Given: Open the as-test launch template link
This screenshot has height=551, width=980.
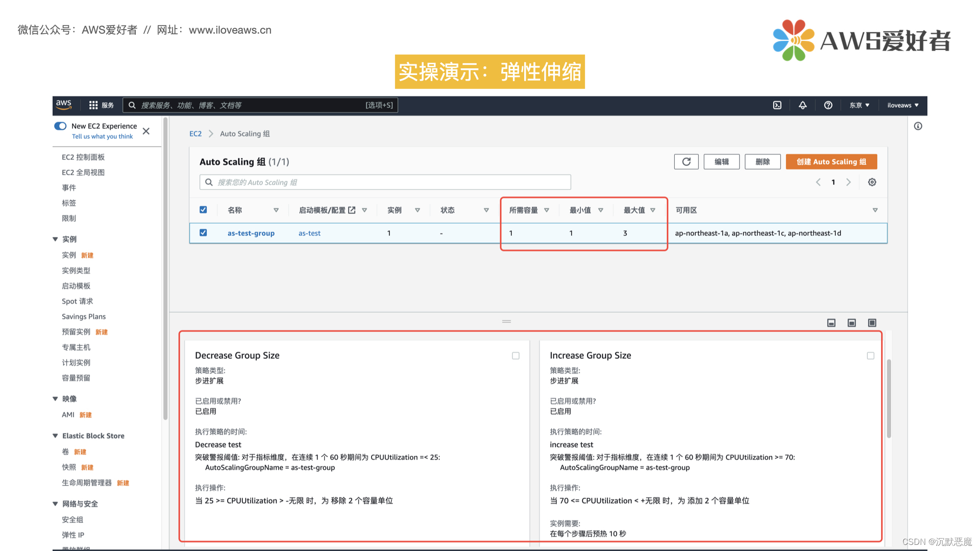Looking at the screenshot, I should coord(309,233).
